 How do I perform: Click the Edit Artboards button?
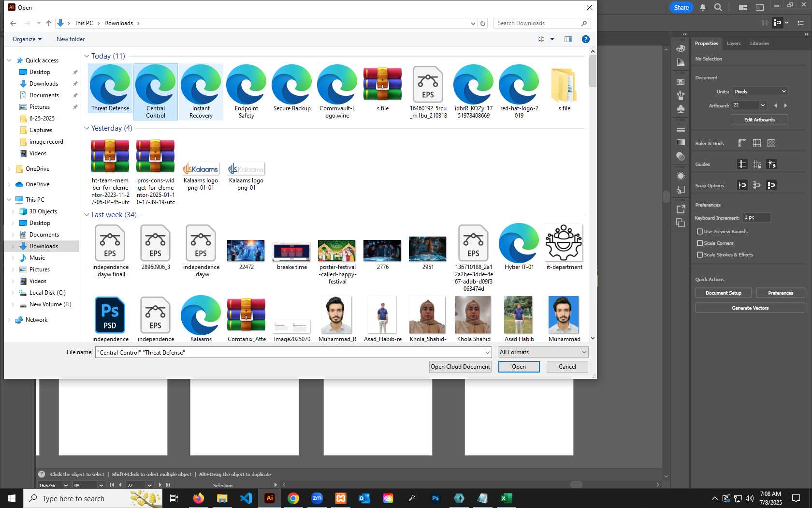click(x=759, y=120)
